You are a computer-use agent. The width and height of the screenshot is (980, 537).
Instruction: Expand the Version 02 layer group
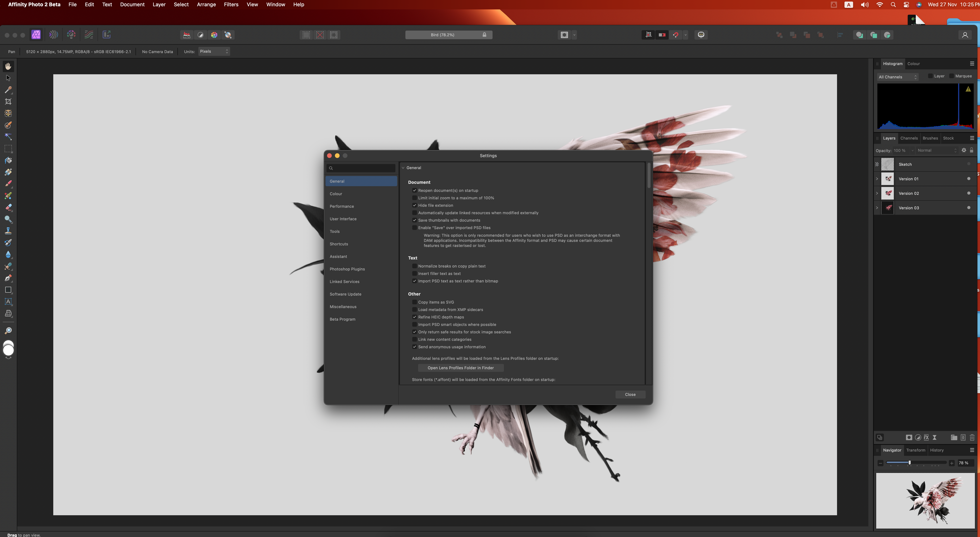coord(877,193)
